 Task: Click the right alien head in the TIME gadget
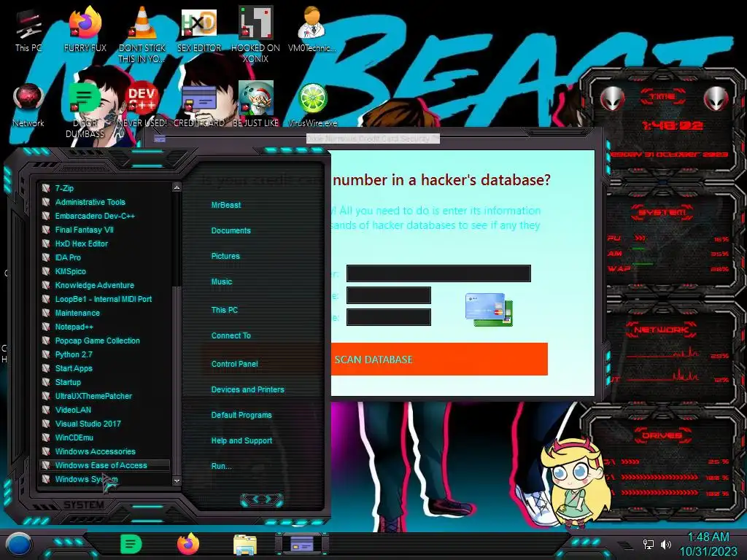coord(716,98)
